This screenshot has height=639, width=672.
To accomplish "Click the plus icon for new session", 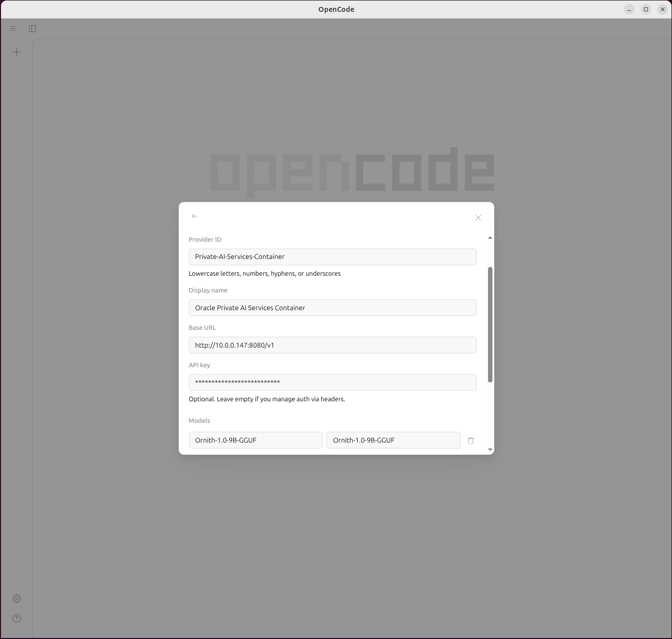I will pos(17,52).
